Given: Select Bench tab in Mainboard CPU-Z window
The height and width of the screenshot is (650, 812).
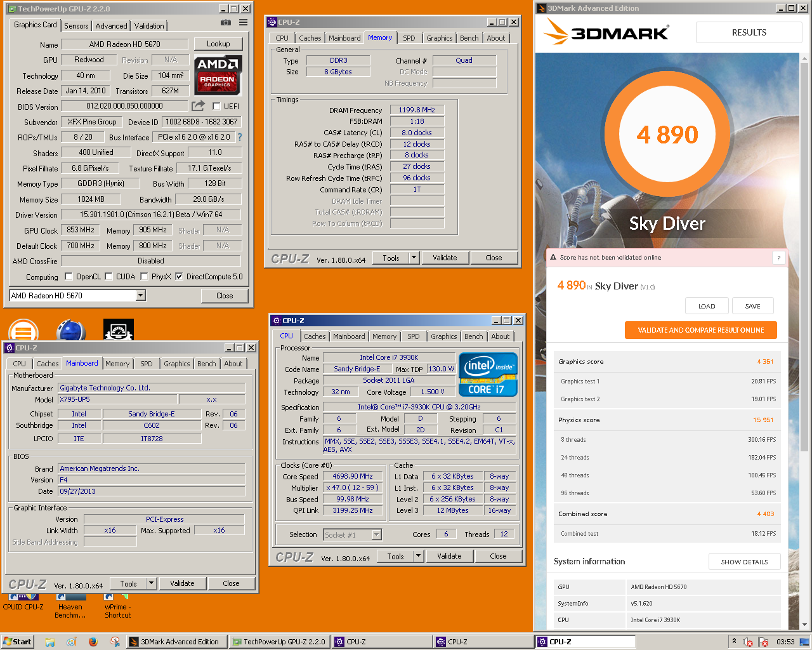Looking at the screenshot, I should pos(207,364).
